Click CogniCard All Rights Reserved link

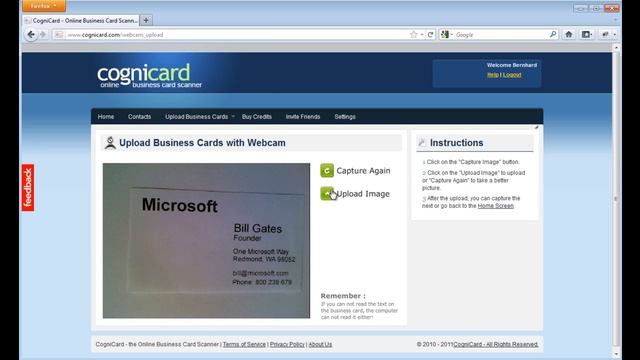coord(496,344)
